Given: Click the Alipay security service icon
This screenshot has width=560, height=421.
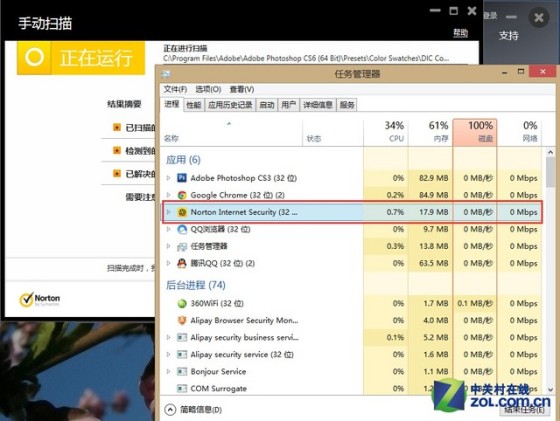Looking at the screenshot, I should coord(182,355).
